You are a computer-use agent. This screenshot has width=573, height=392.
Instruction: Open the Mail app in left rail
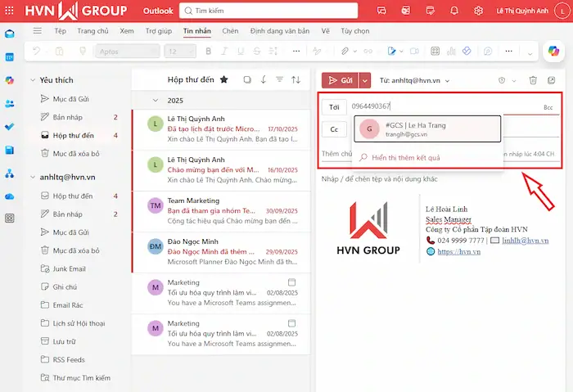10,34
